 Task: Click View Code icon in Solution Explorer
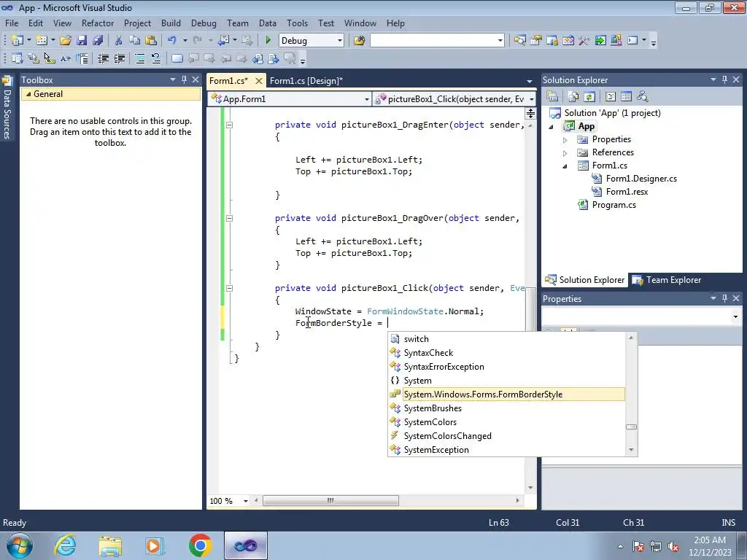click(x=611, y=97)
